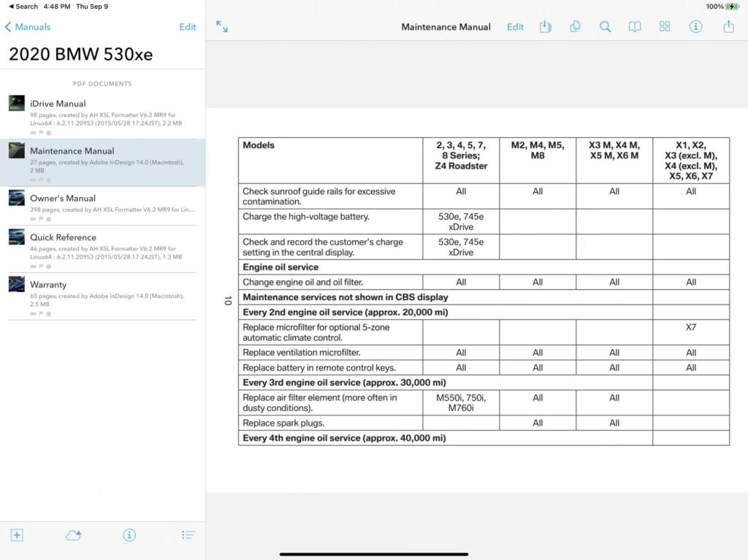748x560 pixels.
Task: Open the Warranty document thumbnail
Action: (x=17, y=284)
